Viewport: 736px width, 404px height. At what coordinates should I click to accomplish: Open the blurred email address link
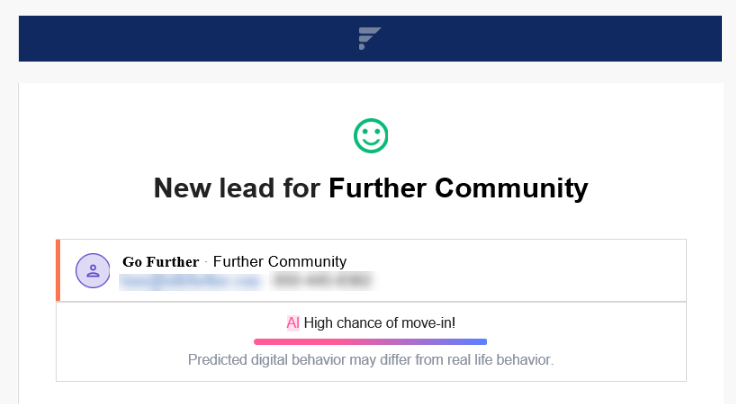click(190, 282)
